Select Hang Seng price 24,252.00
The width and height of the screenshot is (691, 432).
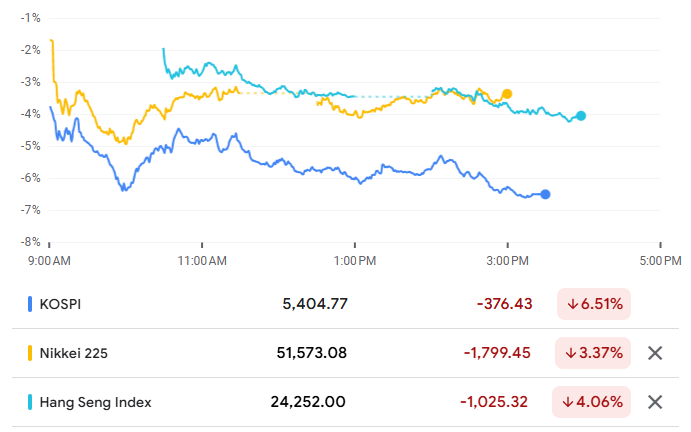click(308, 402)
